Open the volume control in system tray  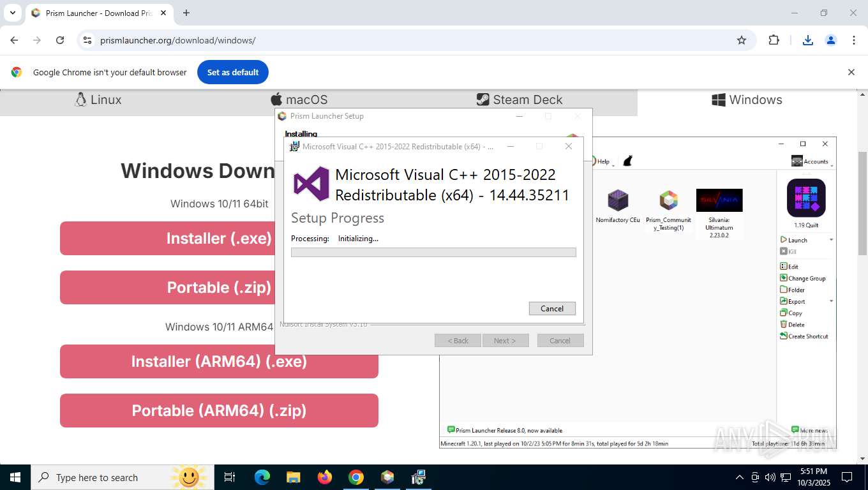pos(770,477)
